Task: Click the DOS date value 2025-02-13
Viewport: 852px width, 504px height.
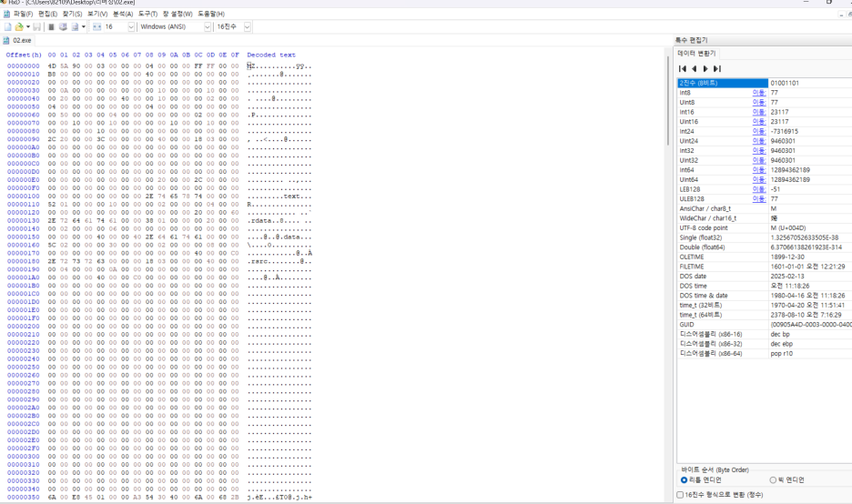Action: (x=787, y=277)
